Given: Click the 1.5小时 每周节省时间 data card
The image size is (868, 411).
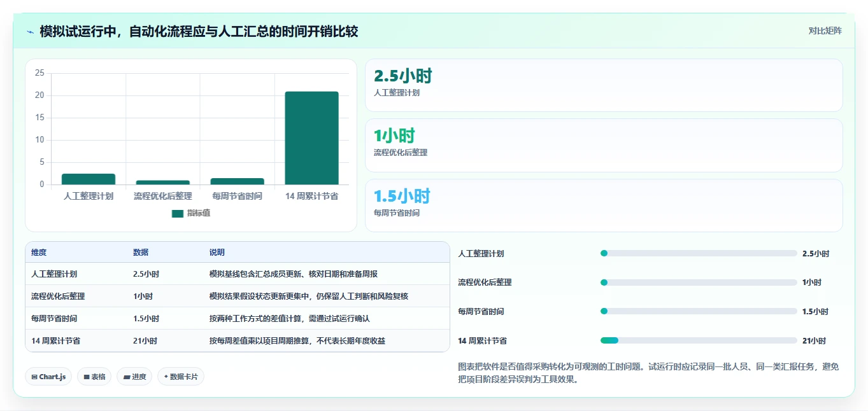Looking at the screenshot, I should click(x=604, y=205).
